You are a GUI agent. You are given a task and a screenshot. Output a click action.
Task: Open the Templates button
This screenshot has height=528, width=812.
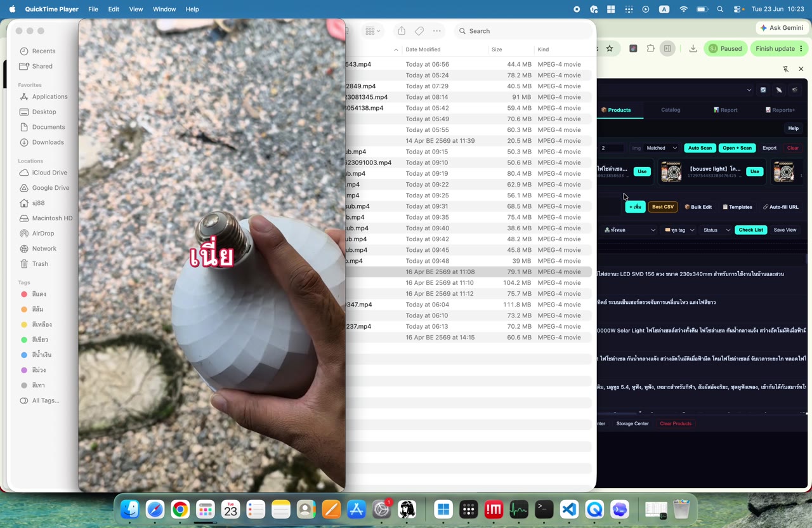(x=737, y=207)
